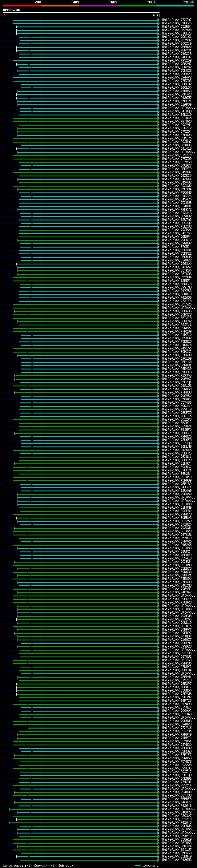Click the UniRef100_Q6XNL1 hit label
197x868 pixels.
click(x=177, y=457)
